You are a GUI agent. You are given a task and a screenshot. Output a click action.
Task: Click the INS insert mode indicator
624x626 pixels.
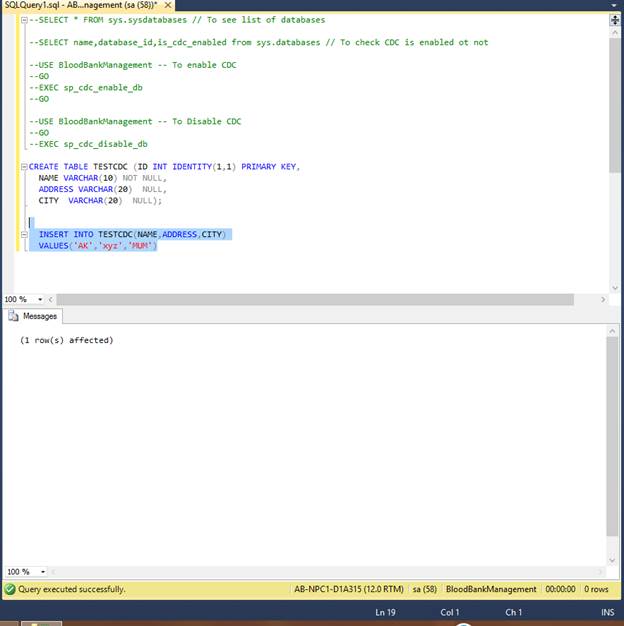[x=608, y=612]
